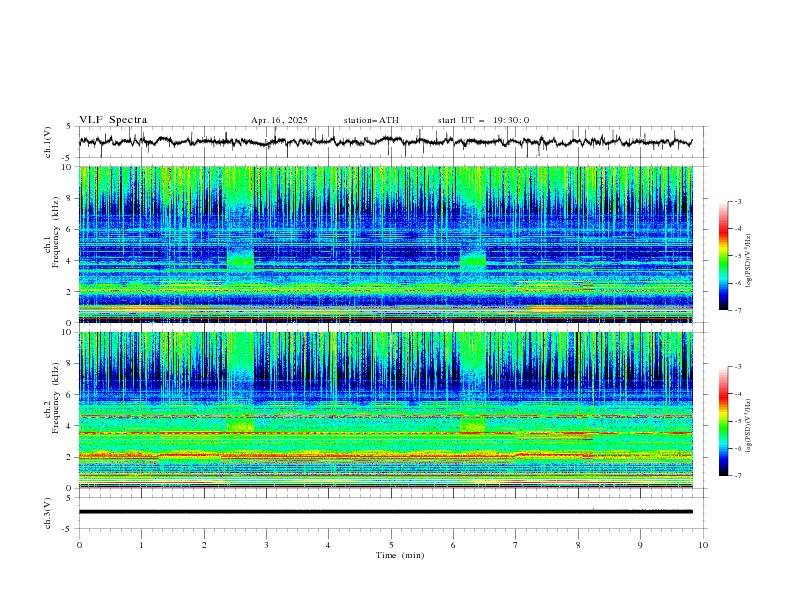Click the ch.3 voltage trace line
Screen dimensions: 792x612
[x=385, y=512]
